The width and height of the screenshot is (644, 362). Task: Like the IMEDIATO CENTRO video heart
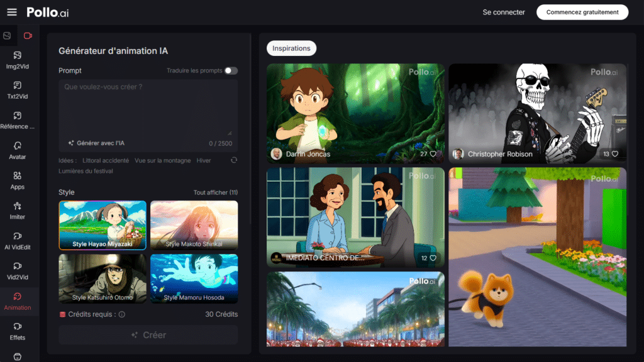(x=433, y=258)
